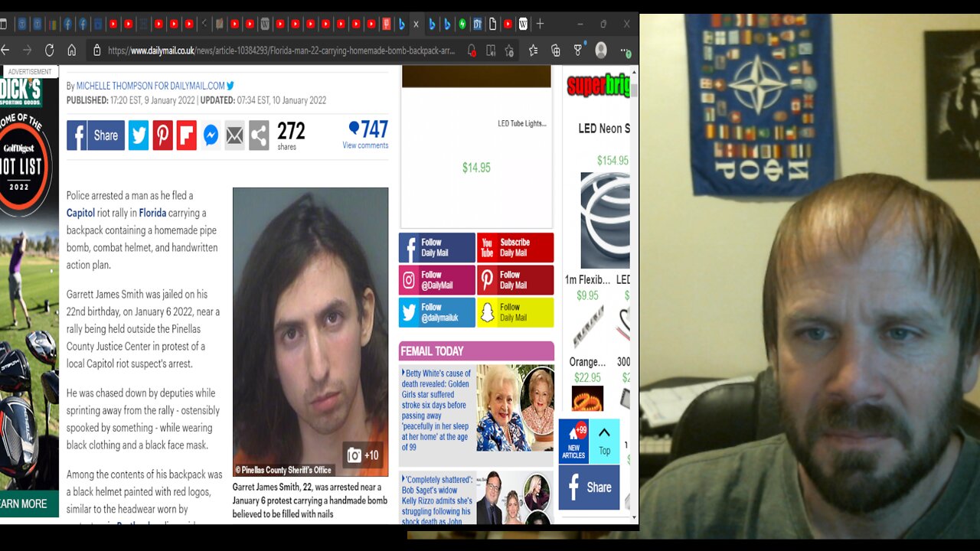
Task: Subscribe to Daily Mail on YouTube
Action: (515, 248)
